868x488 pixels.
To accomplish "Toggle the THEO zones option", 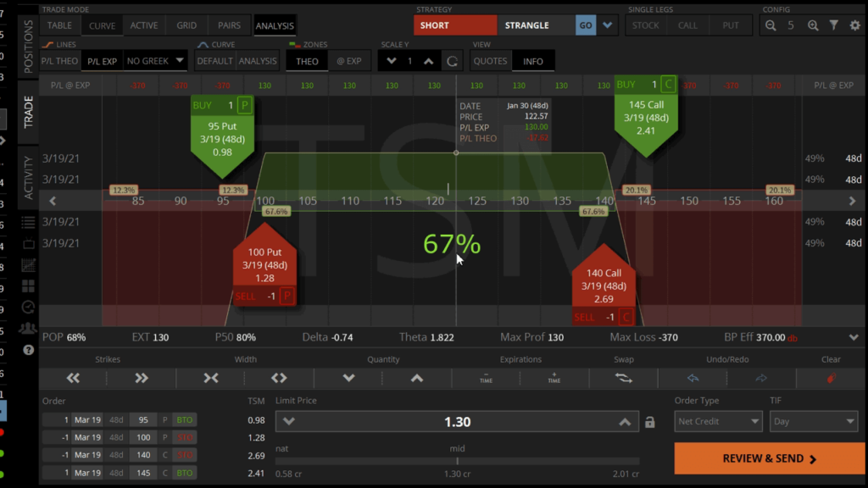I will coord(307,61).
